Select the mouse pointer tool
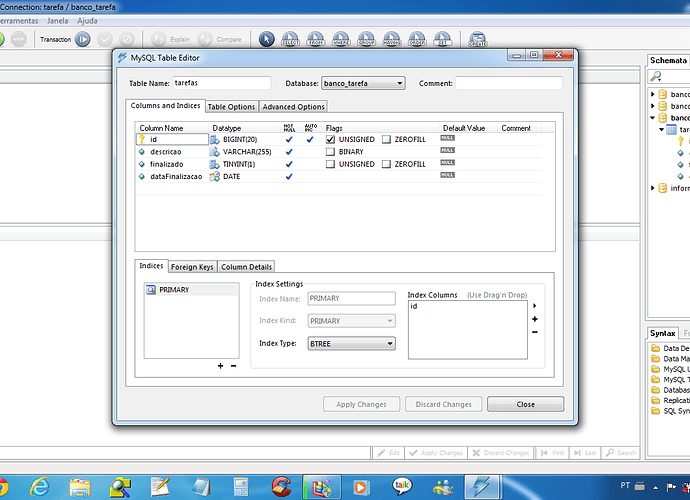 (x=266, y=39)
